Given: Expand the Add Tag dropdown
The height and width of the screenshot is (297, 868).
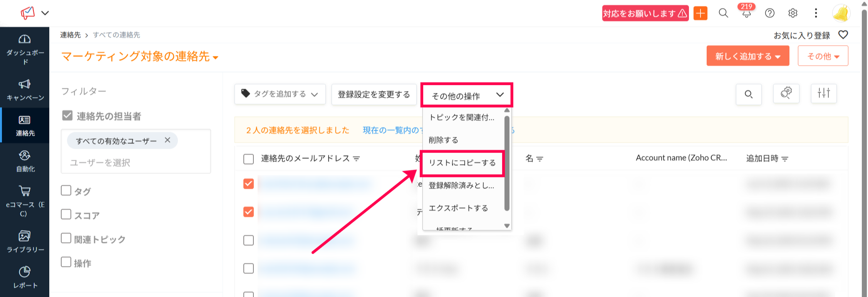Looking at the screenshot, I should point(280,94).
